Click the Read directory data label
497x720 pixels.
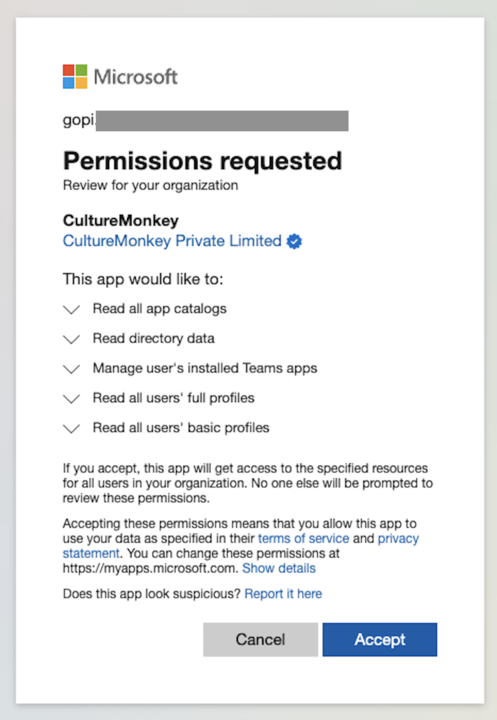[x=153, y=338]
